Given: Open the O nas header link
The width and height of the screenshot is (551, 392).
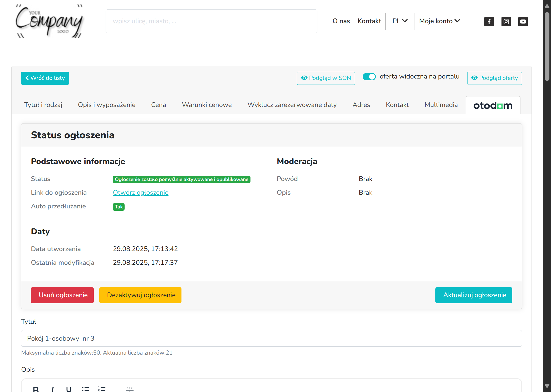Looking at the screenshot, I should pyautogui.click(x=341, y=21).
